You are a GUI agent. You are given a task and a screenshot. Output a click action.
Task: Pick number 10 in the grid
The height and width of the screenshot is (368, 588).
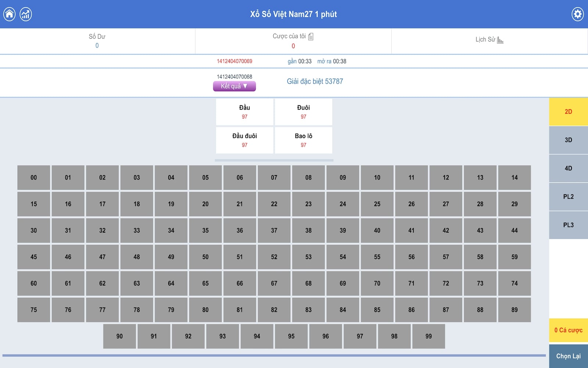tap(377, 178)
